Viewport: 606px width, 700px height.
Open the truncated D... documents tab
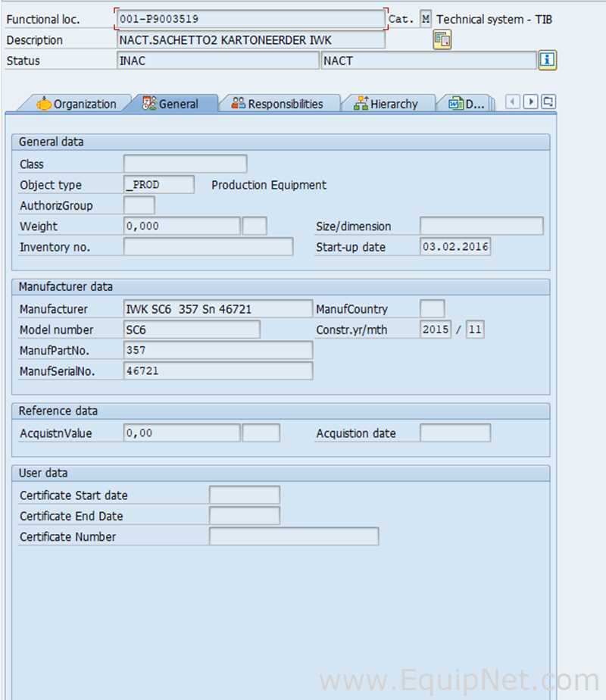(x=467, y=104)
